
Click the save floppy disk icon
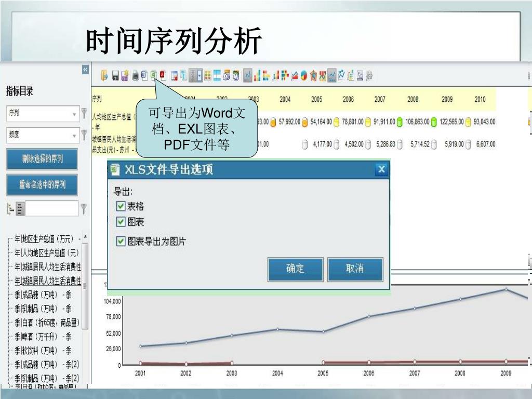(115, 75)
